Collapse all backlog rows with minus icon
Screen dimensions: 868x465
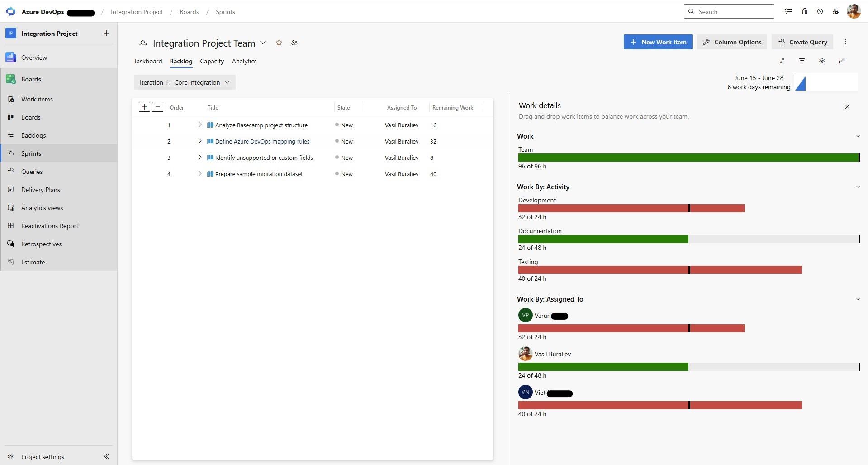coord(157,107)
